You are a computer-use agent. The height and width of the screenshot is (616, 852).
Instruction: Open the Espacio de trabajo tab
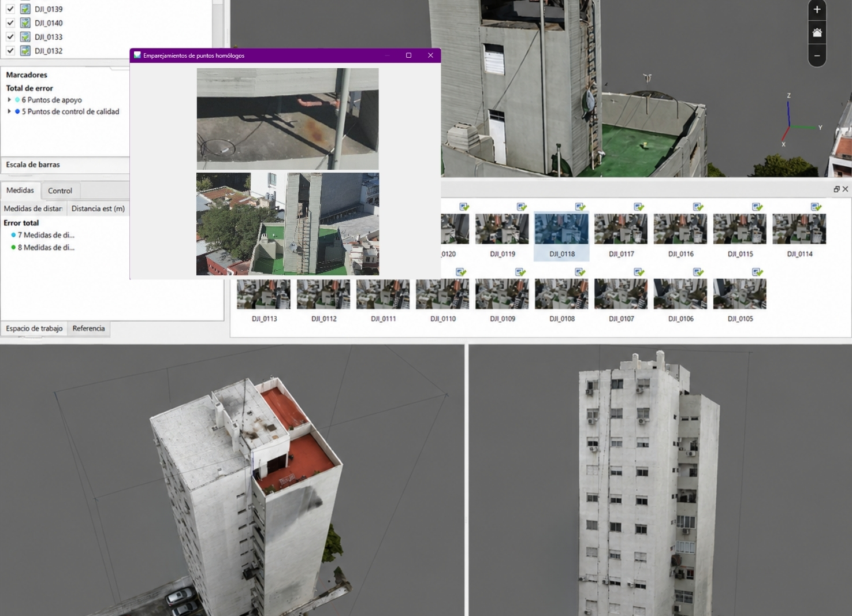coord(34,328)
